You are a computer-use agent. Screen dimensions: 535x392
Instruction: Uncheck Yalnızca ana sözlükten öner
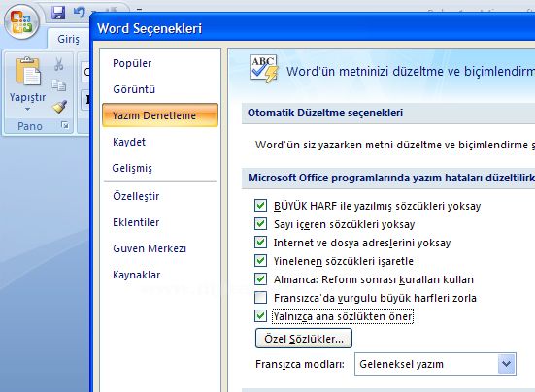(x=260, y=316)
